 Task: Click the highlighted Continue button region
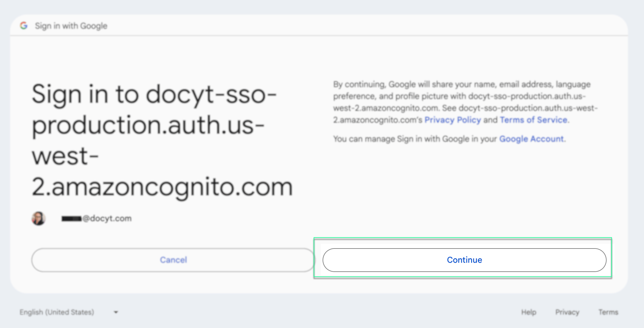[464, 260]
